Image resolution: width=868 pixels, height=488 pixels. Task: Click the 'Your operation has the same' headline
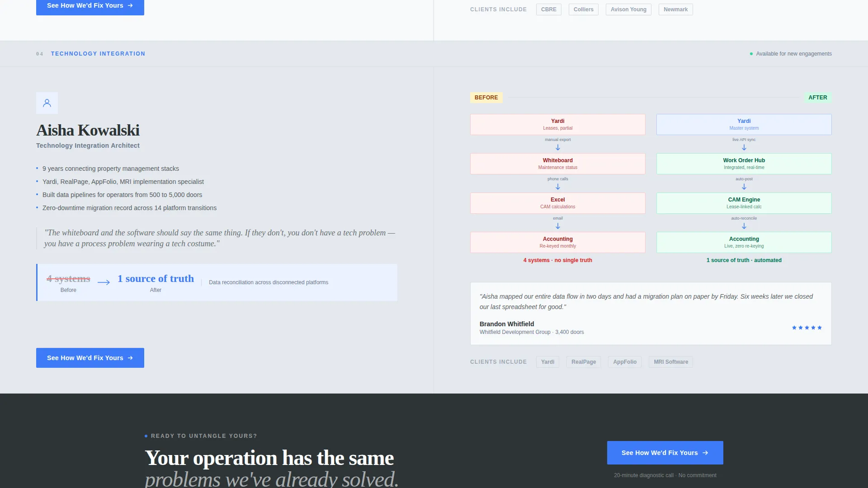(269, 458)
